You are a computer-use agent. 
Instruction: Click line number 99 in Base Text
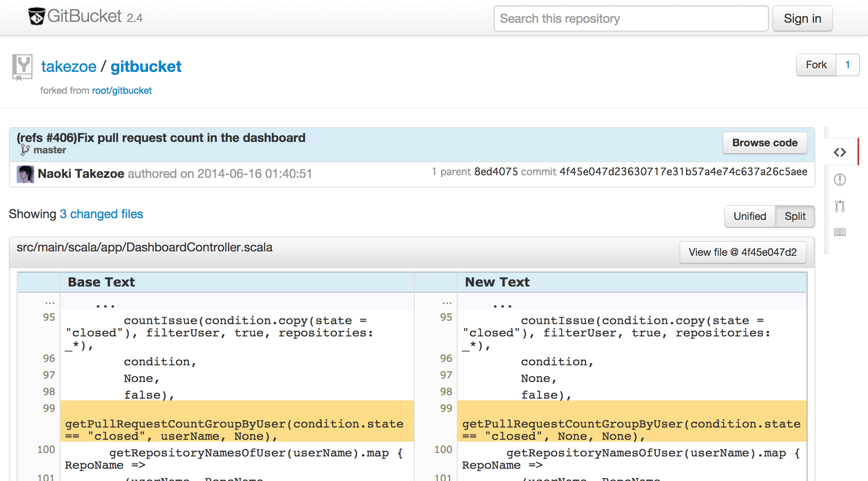[49, 408]
